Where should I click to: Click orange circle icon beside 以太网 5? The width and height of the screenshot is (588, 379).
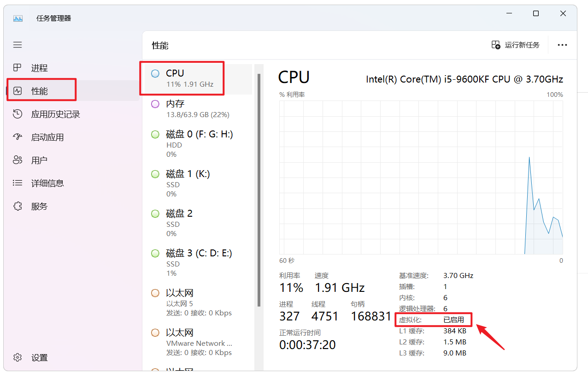155,293
